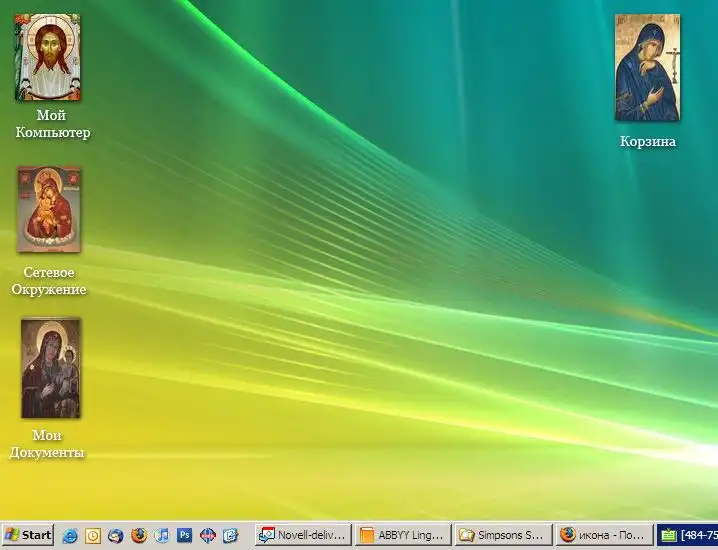718x550 pixels.
Task: Click the yellow clock Quick Launch icon
Action: (93, 536)
